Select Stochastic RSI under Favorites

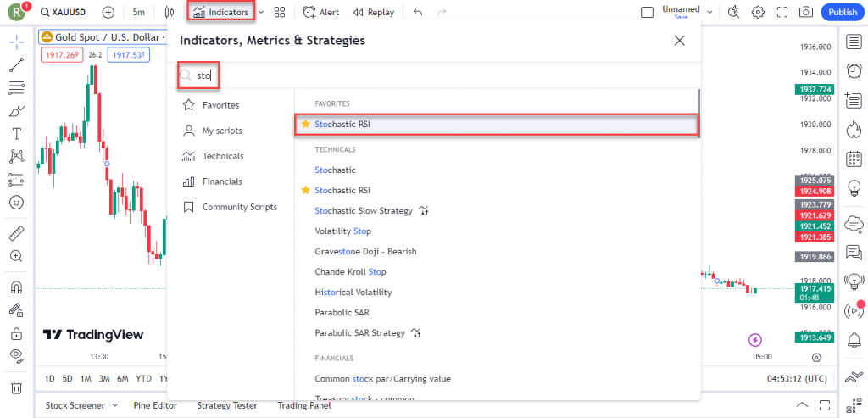[x=496, y=125]
